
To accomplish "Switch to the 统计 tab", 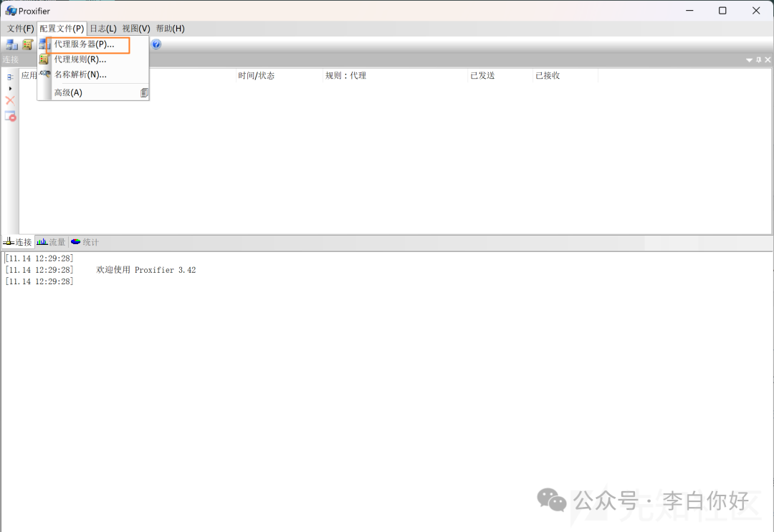I will tap(85, 242).
